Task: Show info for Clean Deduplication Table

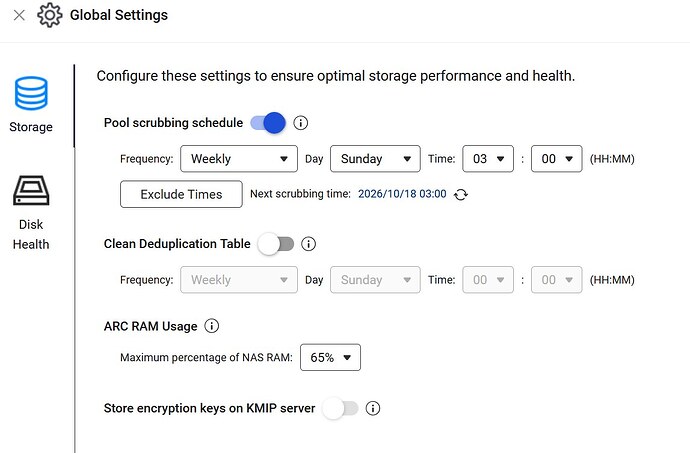Action: click(308, 244)
